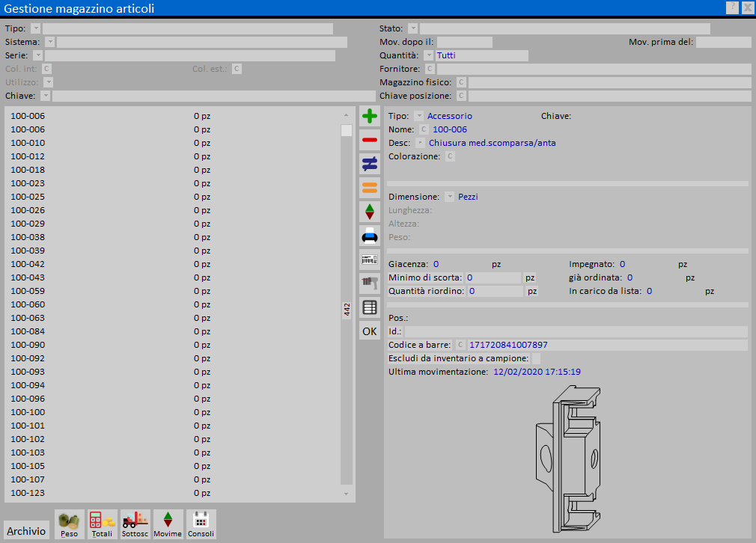
Task: Click the Minimo di scorta input field
Action: point(493,277)
